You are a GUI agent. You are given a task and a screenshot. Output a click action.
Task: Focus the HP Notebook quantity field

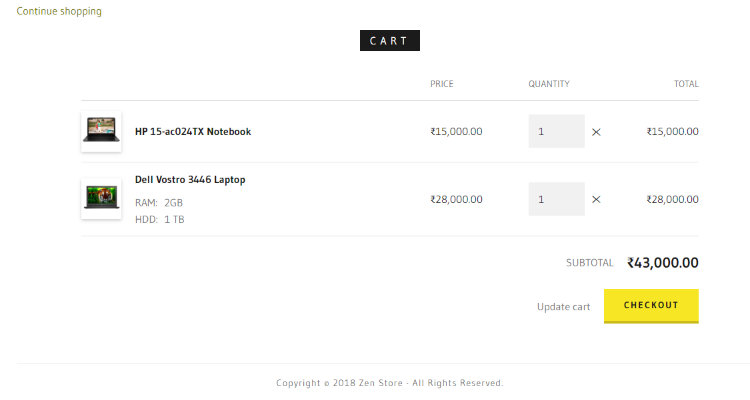click(556, 131)
